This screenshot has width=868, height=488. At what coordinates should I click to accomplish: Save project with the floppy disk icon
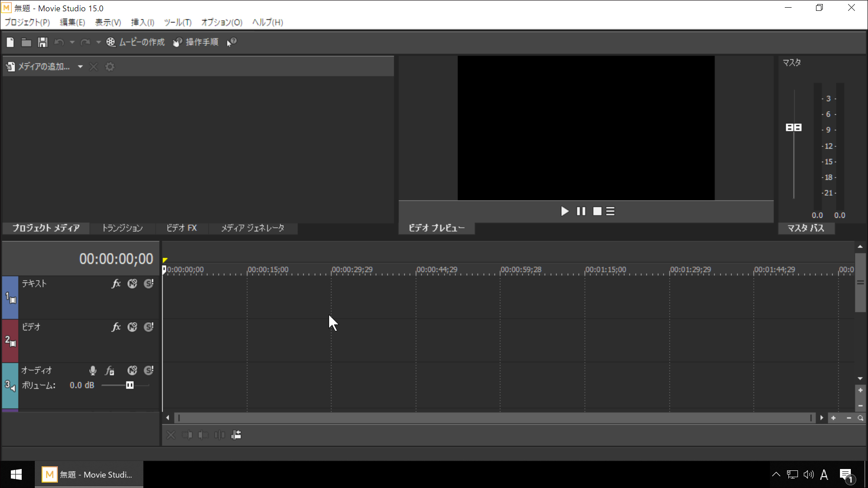pos(42,42)
